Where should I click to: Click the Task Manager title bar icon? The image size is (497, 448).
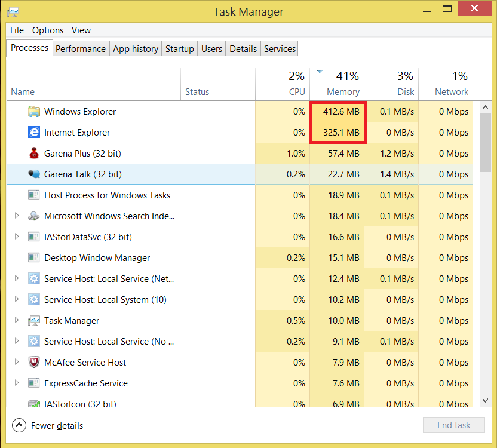click(13, 12)
